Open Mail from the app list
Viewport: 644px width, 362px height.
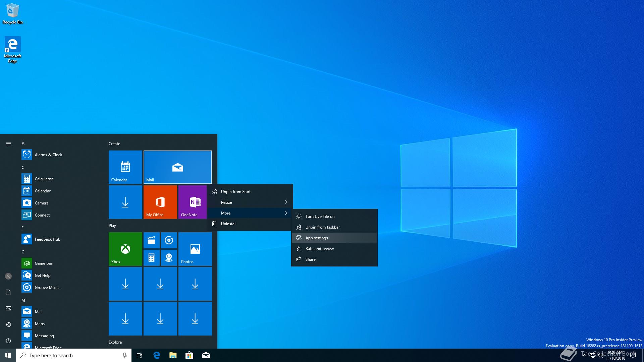(x=60, y=311)
